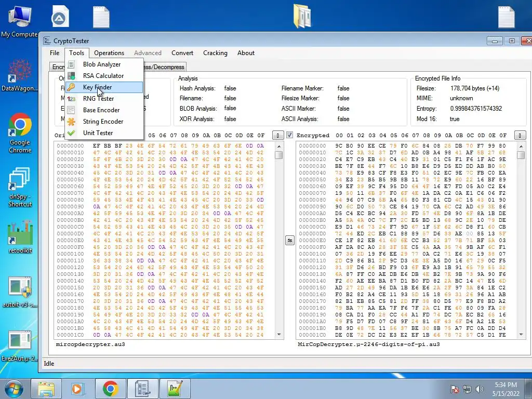Click the CryptoTester title bar icon
The image size is (532, 399).
click(47, 41)
